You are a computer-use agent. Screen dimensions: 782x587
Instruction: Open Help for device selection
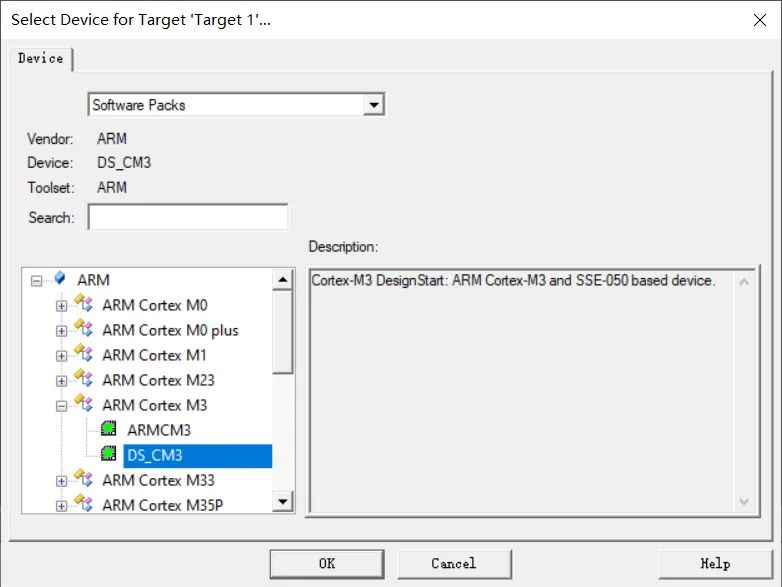pos(715,564)
